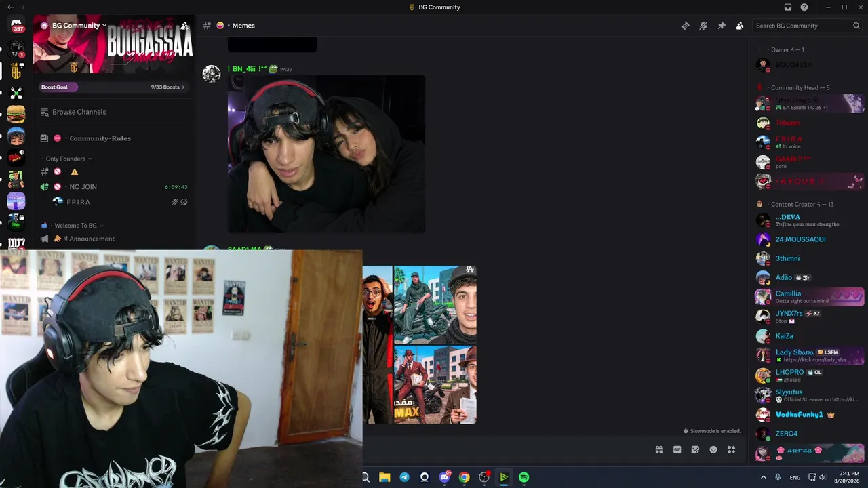Open the apps launcher in message bar
Viewport: 868px width, 488px height.
tap(731, 449)
